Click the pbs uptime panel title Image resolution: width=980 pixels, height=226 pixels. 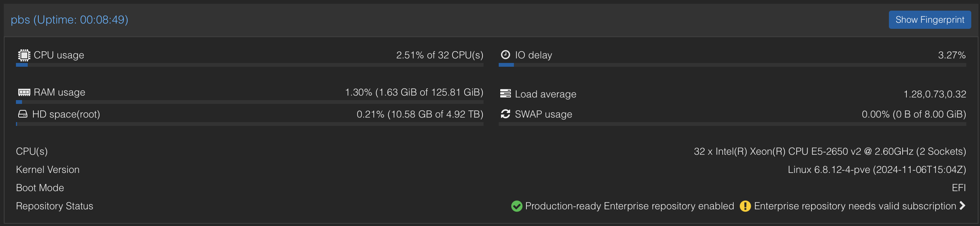coord(69,20)
